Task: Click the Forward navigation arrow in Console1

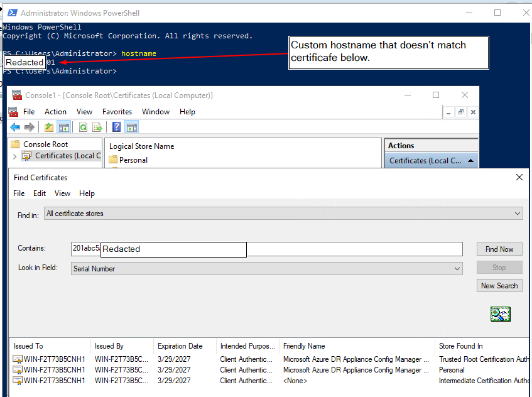Action: pyautogui.click(x=29, y=127)
